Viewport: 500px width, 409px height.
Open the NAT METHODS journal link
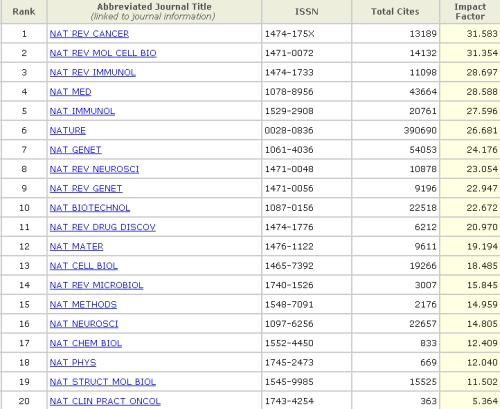83,305
